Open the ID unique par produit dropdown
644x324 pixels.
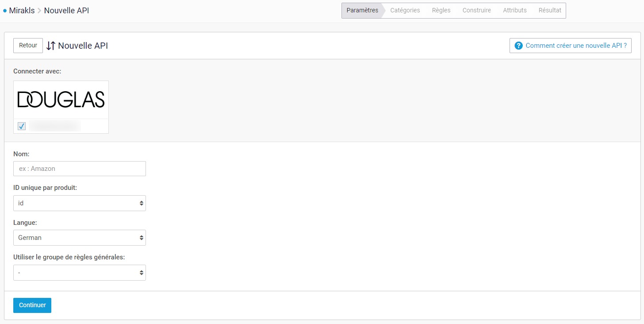coord(80,203)
